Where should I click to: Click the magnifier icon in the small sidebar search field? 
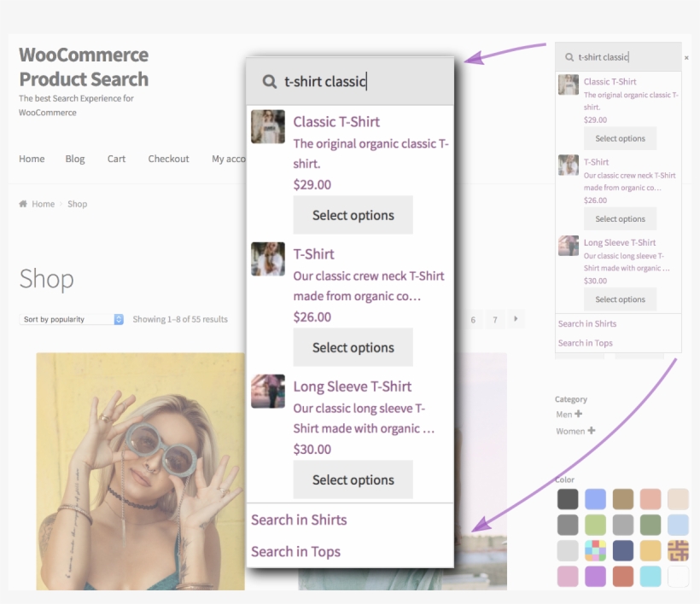pyautogui.click(x=569, y=57)
